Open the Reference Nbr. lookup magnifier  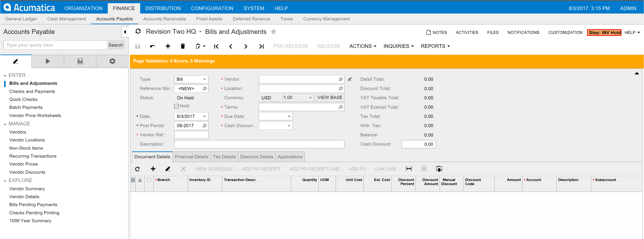tap(205, 88)
